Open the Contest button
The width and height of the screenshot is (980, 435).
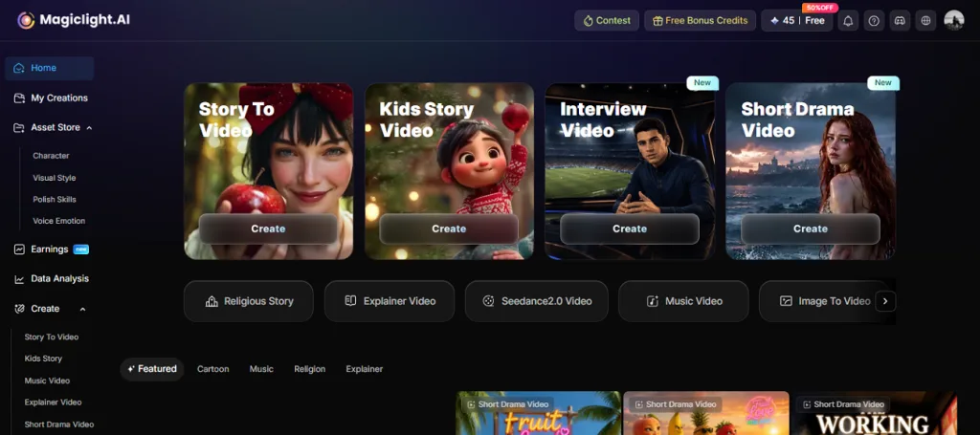(607, 21)
